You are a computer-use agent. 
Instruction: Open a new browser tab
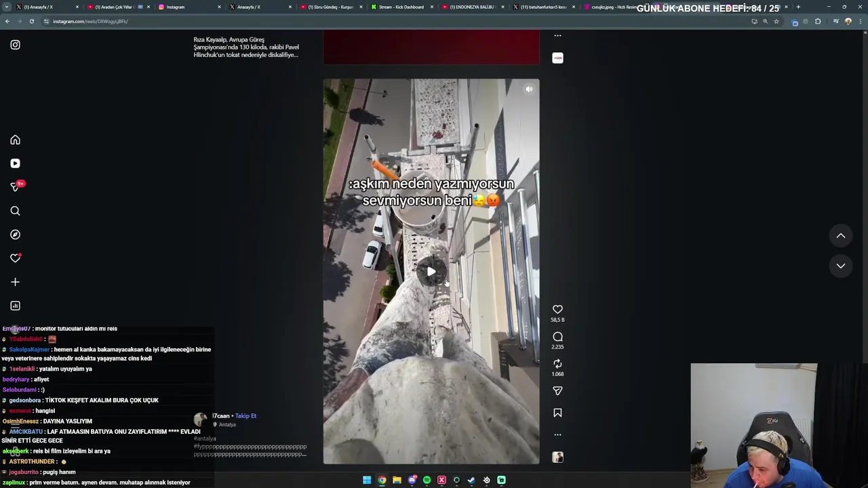(x=798, y=7)
